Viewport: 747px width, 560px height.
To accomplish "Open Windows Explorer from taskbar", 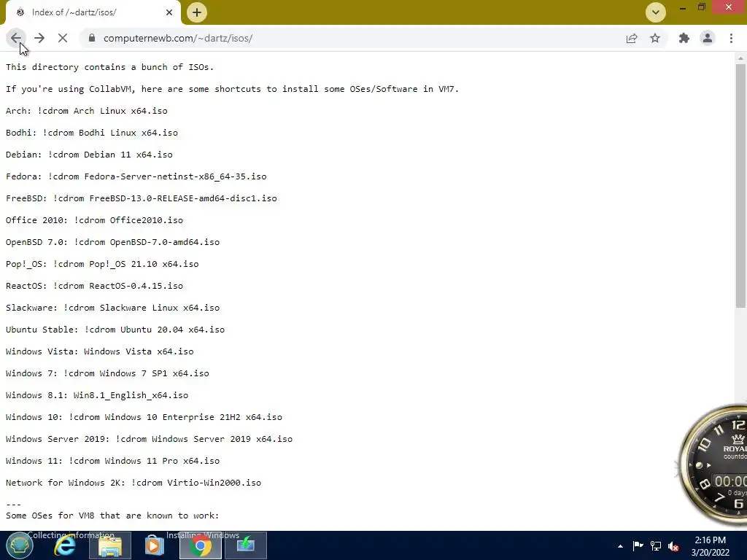I will pyautogui.click(x=110, y=545).
